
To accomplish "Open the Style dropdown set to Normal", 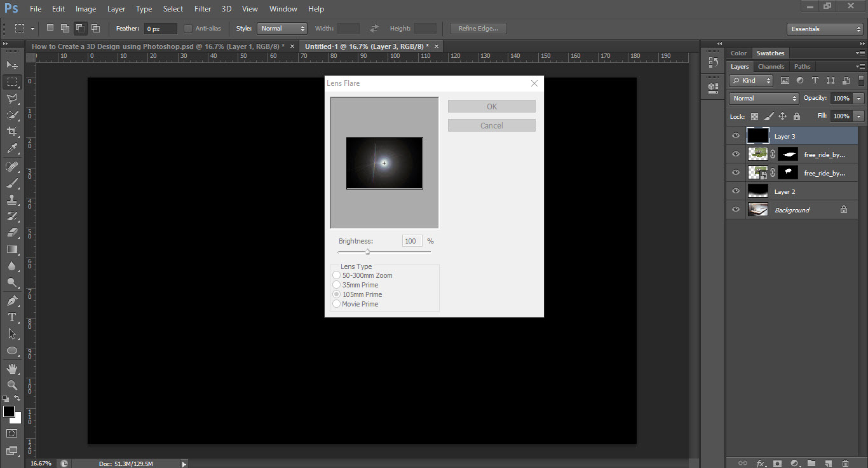I will tap(282, 29).
